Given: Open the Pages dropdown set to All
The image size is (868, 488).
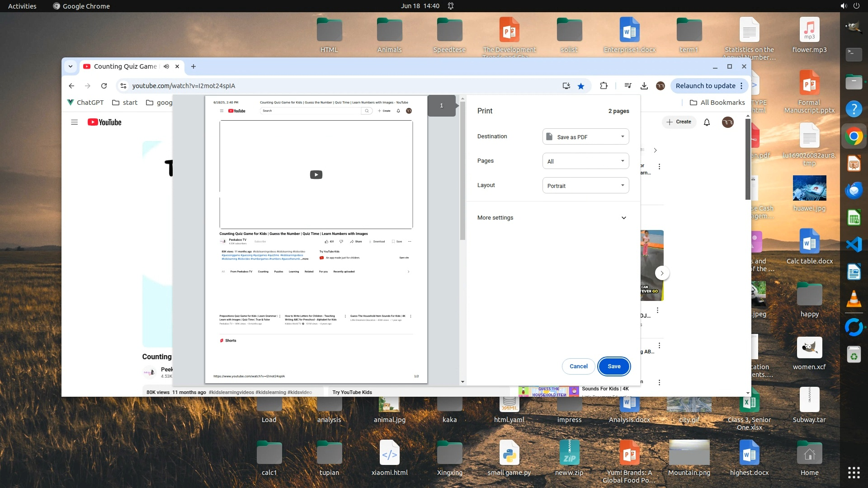Looking at the screenshot, I should click(585, 161).
